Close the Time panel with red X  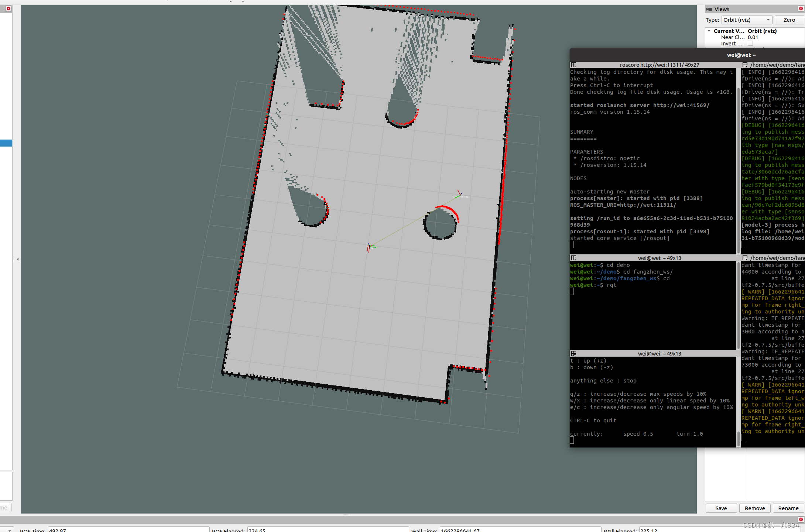pos(801,519)
